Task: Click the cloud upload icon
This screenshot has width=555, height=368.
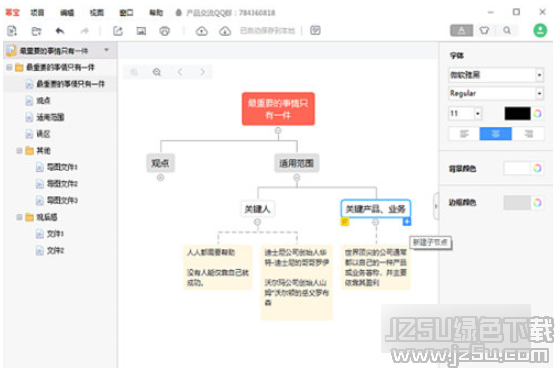Action: (202, 31)
